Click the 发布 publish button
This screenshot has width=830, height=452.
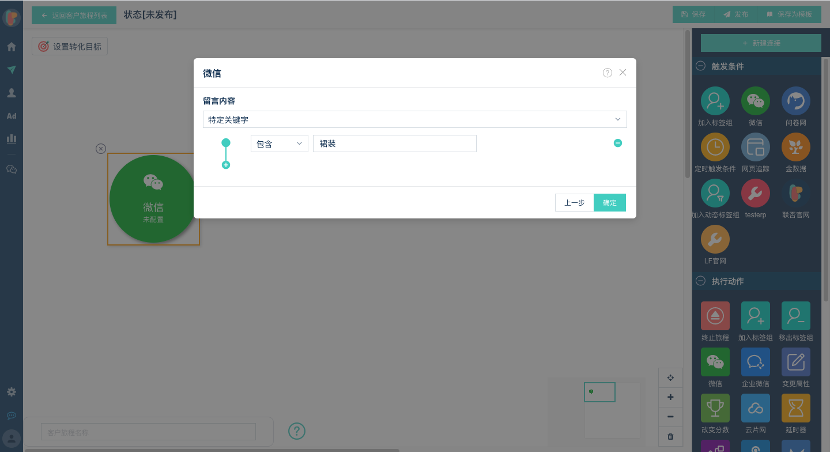[736, 14]
